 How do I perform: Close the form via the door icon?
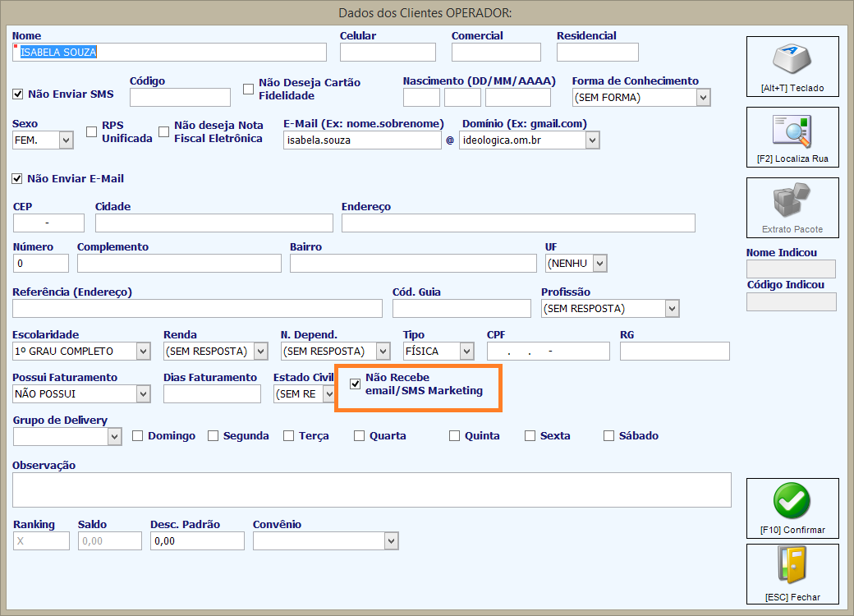tap(792, 565)
